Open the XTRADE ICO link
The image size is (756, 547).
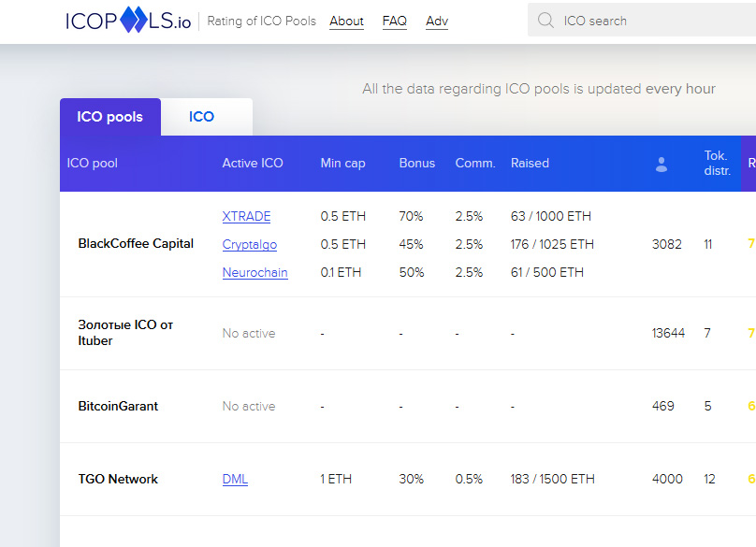(x=246, y=216)
